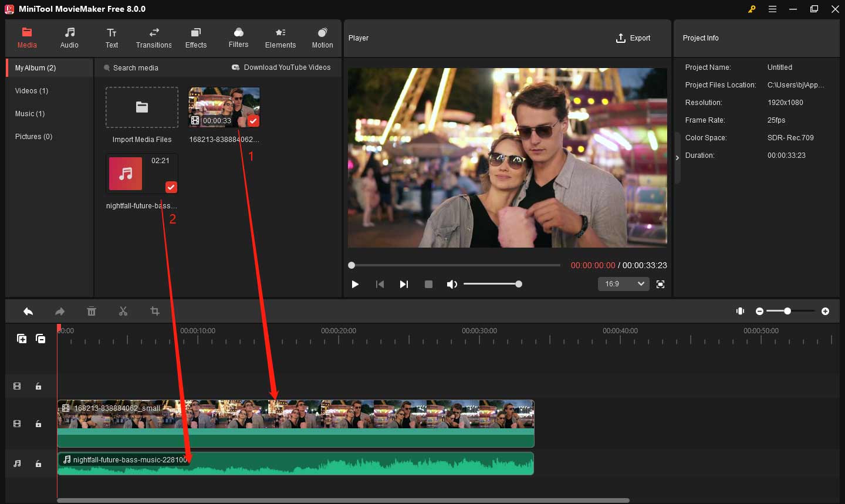Select the nightfall-future-bass music thumbnail
845x504 pixels.
click(x=142, y=174)
